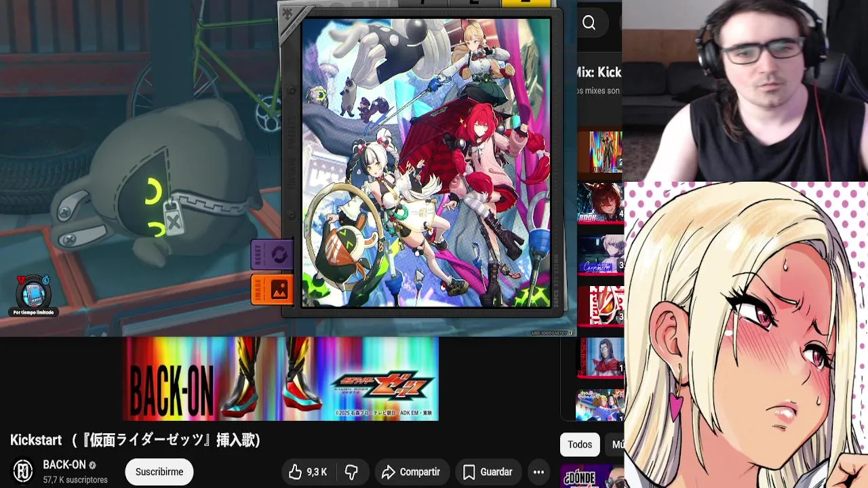Click the Suscribirme button
The height and width of the screenshot is (488, 868).
(x=159, y=472)
